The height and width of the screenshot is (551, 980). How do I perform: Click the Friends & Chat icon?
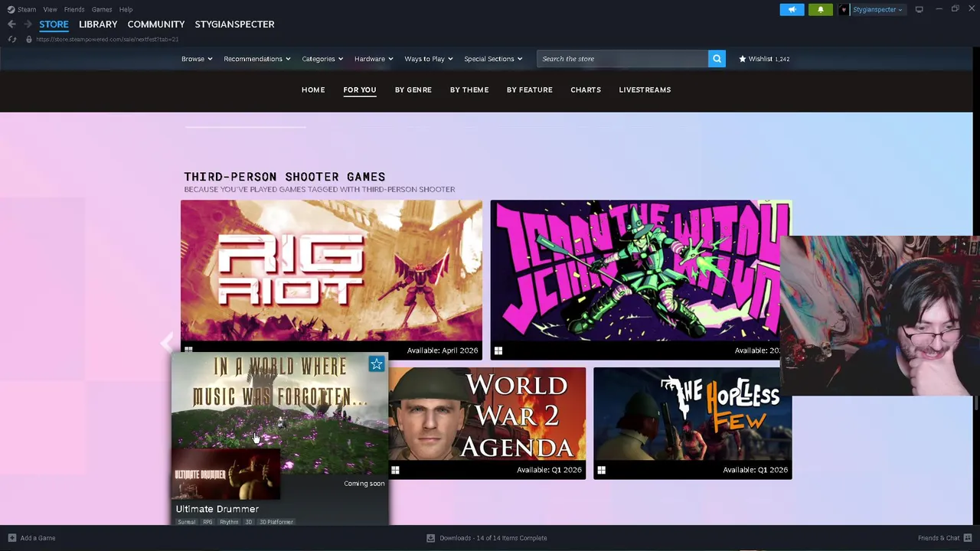tap(968, 538)
